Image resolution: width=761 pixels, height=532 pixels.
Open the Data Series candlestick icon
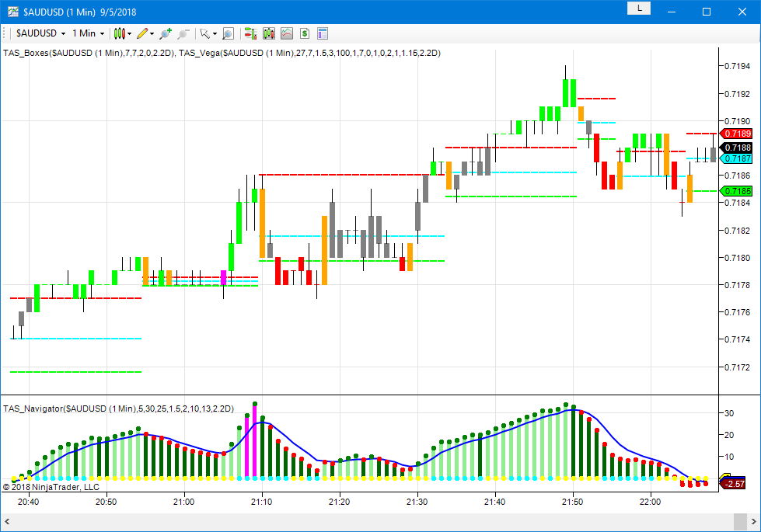(269, 33)
